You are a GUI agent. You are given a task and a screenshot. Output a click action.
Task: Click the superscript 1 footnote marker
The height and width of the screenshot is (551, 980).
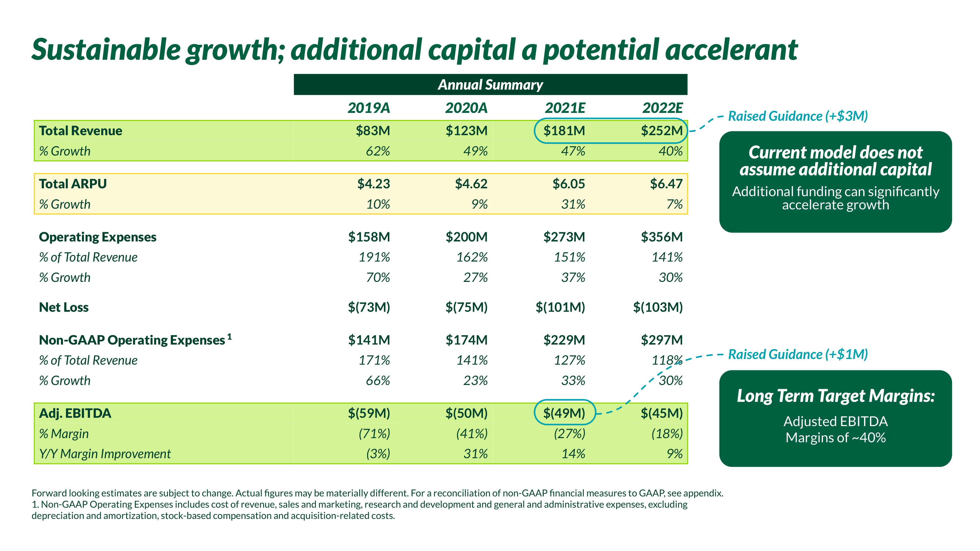[x=229, y=336]
